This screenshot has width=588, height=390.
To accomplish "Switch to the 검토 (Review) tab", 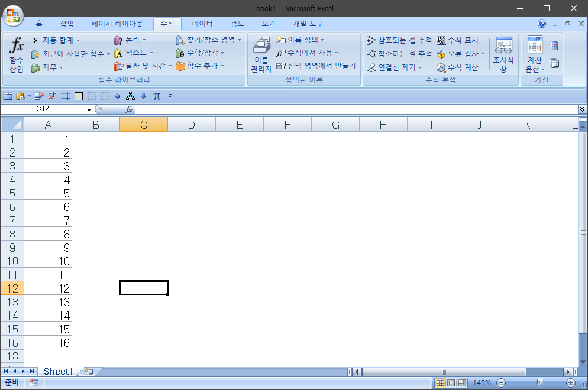I will (x=237, y=24).
